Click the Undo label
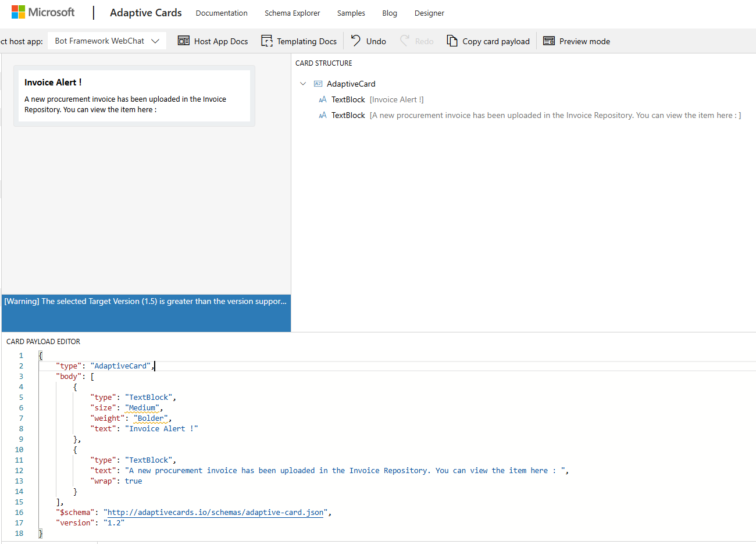 pos(376,41)
